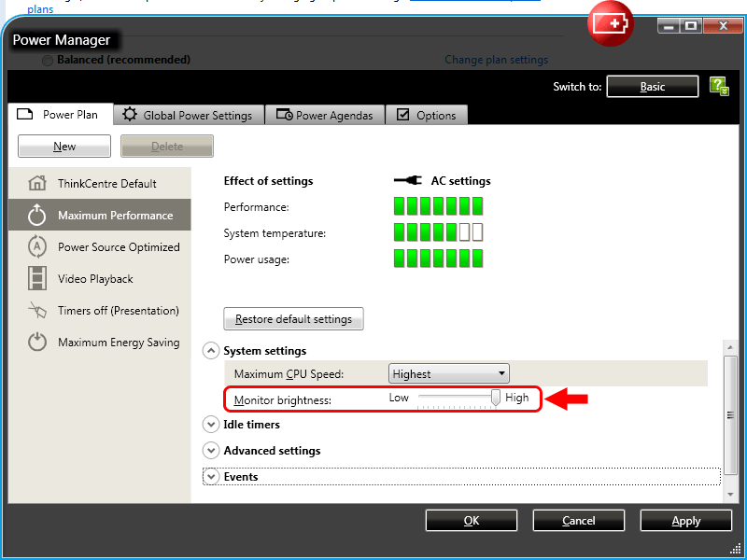Click the settings scrollbar down arrow
The width and height of the screenshot is (747, 560).
pyautogui.click(x=730, y=495)
